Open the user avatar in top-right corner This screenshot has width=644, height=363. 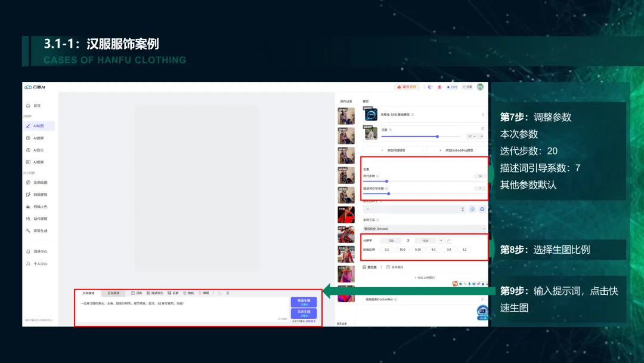coord(480,87)
